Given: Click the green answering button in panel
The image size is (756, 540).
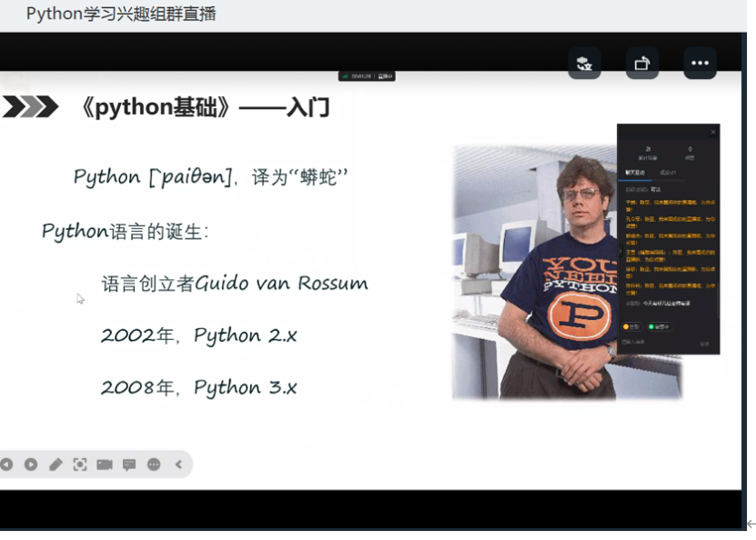Looking at the screenshot, I should [x=659, y=326].
